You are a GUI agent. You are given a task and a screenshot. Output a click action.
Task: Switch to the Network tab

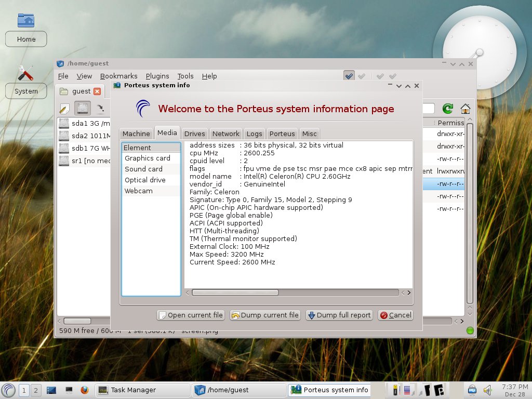point(225,134)
